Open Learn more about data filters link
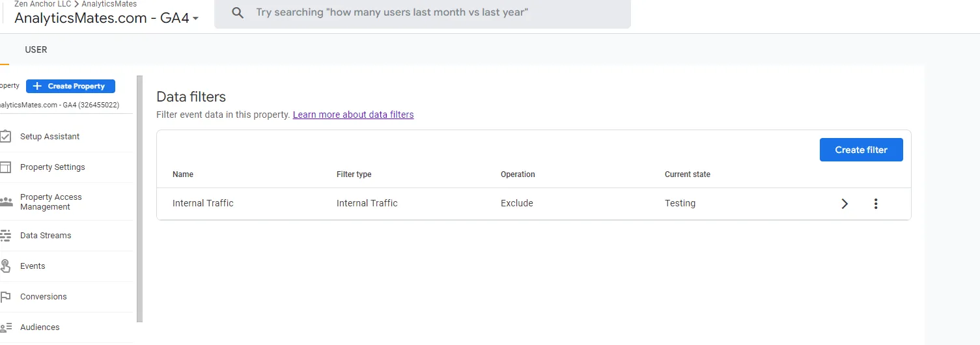Screen dimensions: 980x345 (353, 115)
